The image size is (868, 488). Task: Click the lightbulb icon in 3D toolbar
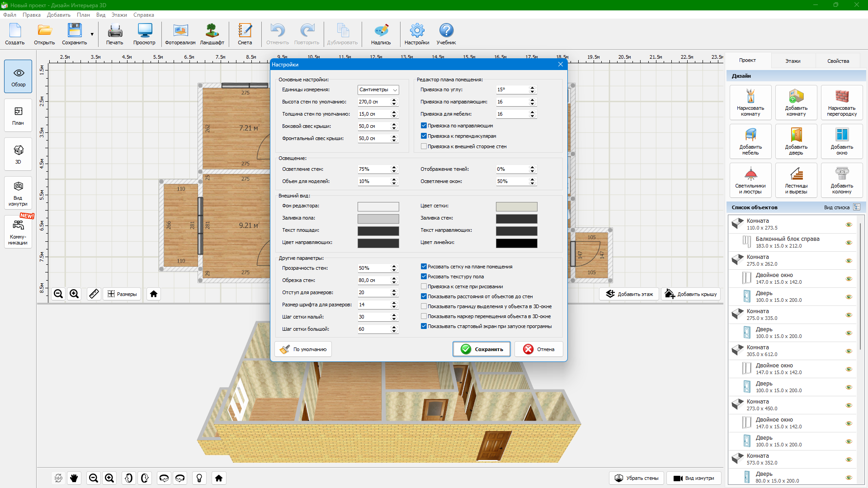tap(199, 478)
